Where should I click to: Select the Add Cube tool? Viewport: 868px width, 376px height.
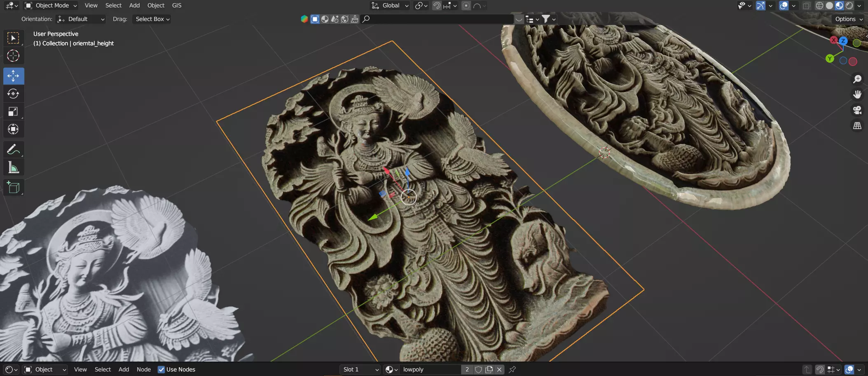[x=14, y=188]
